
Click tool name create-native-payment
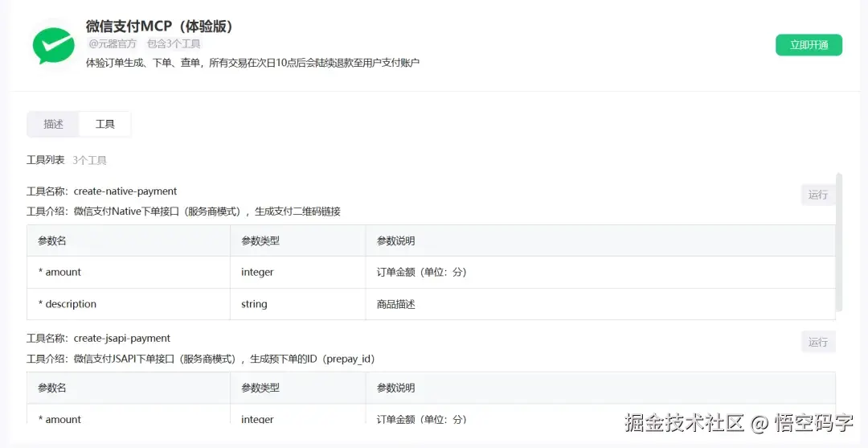click(125, 191)
